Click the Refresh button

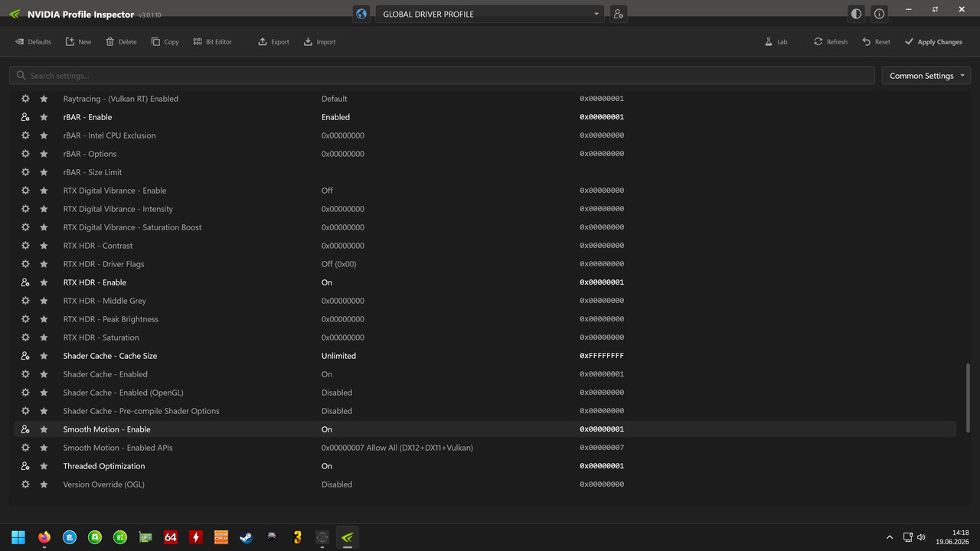(831, 42)
